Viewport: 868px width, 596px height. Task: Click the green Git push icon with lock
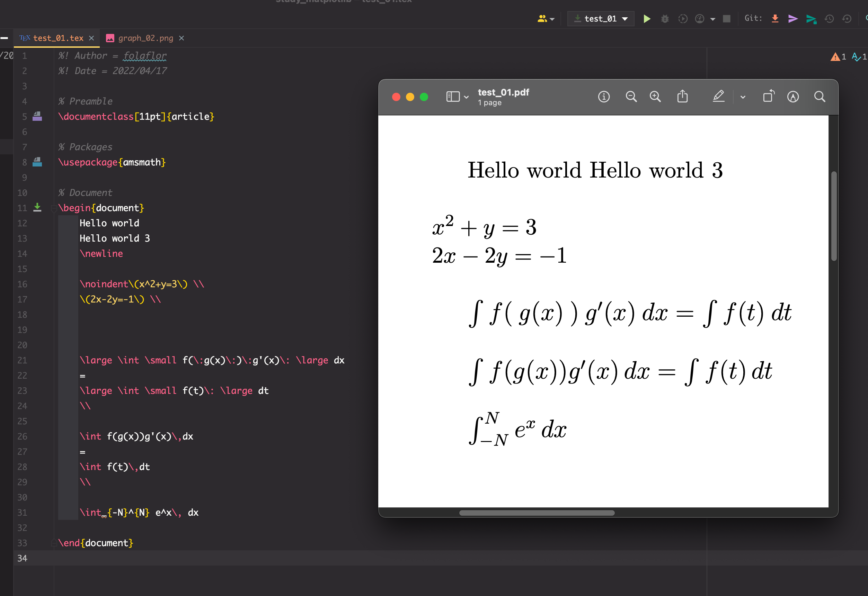tap(811, 19)
